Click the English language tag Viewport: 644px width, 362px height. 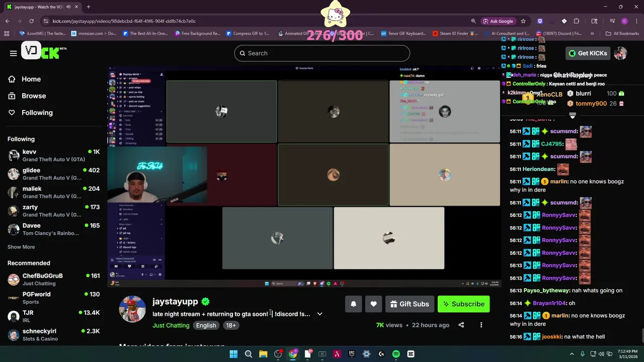pyautogui.click(x=206, y=325)
